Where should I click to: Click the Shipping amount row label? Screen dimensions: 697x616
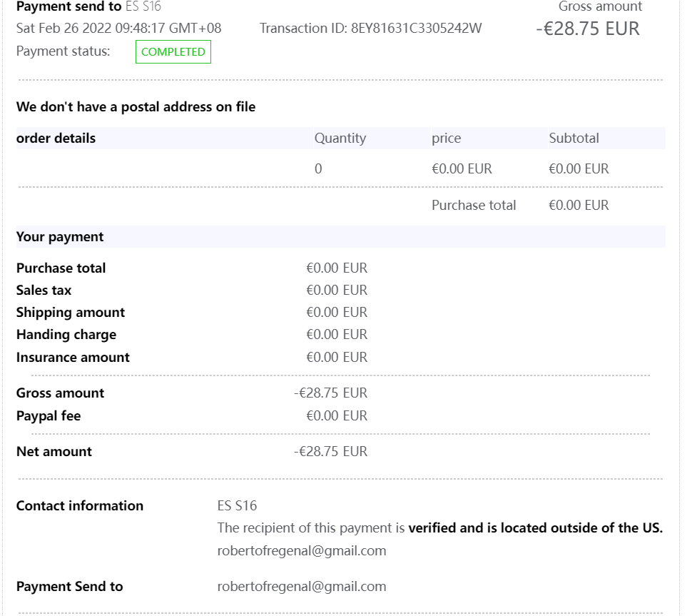point(70,312)
